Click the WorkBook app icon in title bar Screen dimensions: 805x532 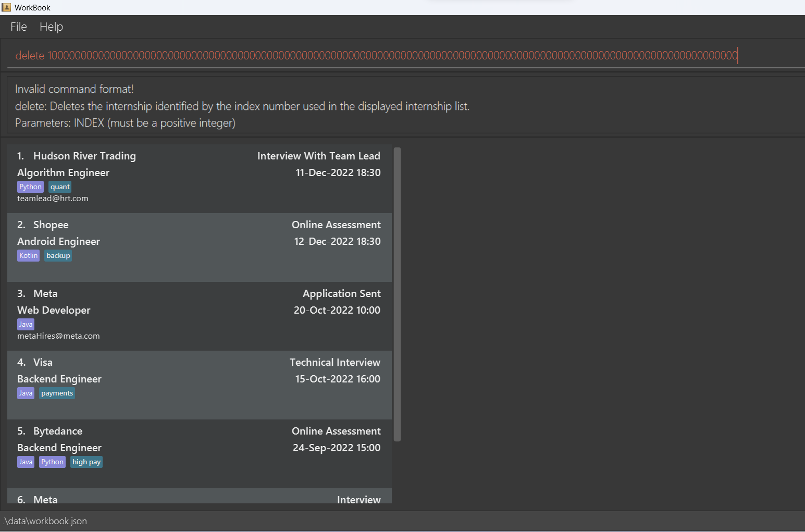(6, 7)
